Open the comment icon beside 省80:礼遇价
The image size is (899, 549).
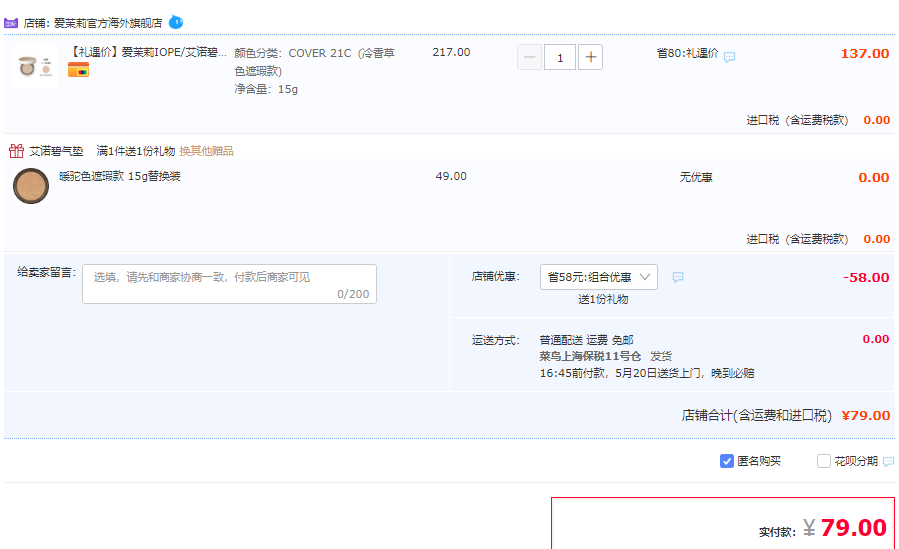[729, 57]
